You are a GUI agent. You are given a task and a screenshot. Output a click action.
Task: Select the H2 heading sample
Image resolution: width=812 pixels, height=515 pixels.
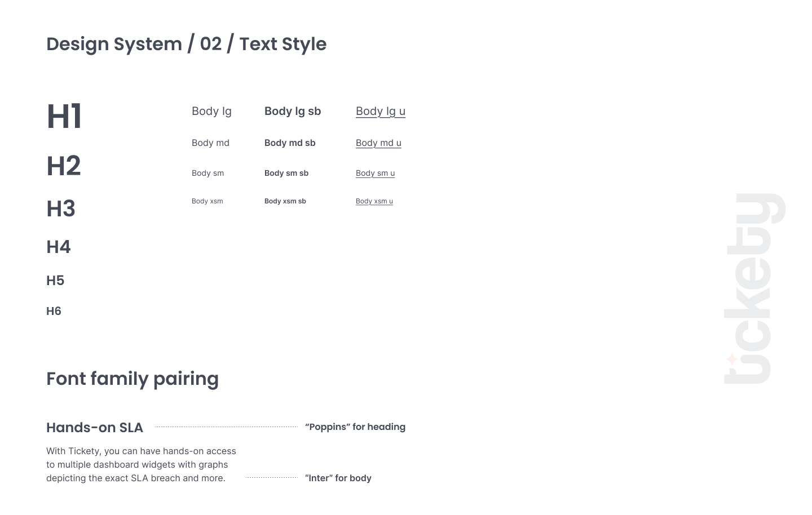click(64, 166)
